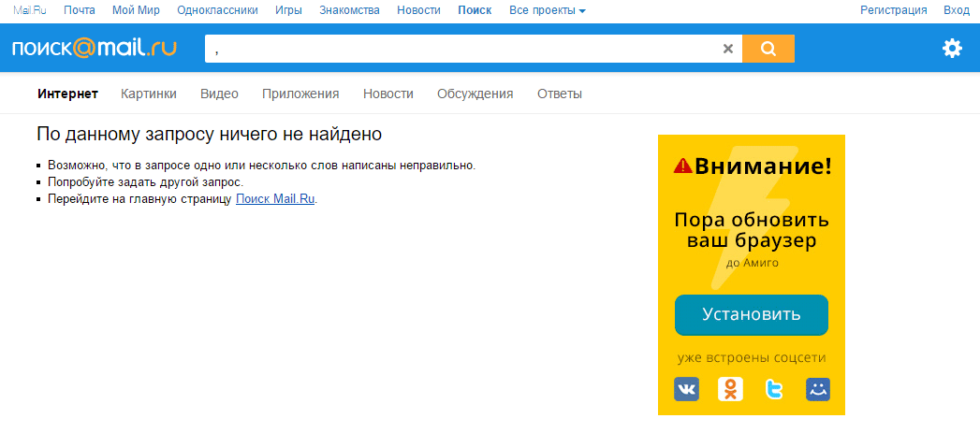Expand the Все проекты dropdown
The image size is (980, 433).
[x=548, y=10]
